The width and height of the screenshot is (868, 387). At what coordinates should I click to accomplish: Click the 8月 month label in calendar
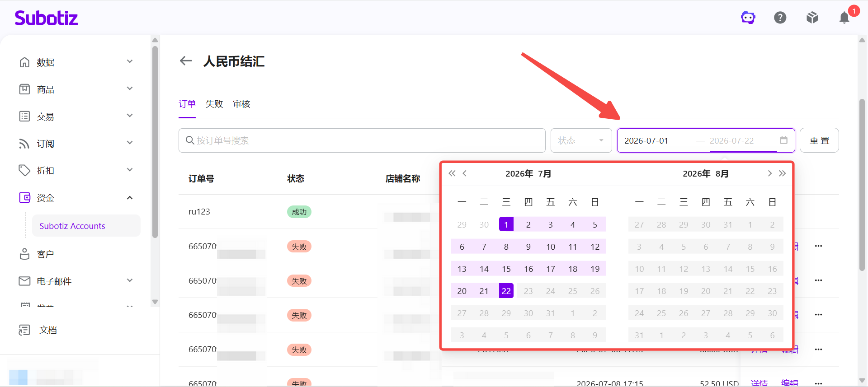[x=722, y=173]
